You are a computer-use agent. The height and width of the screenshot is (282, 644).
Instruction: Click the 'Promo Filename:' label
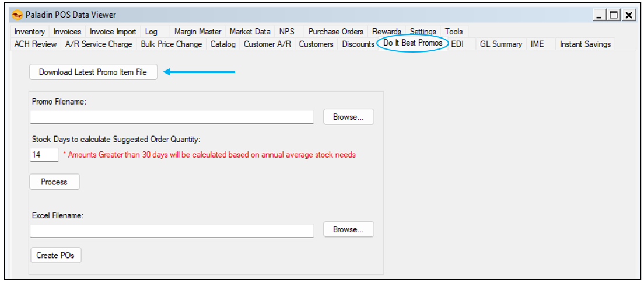click(x=59, y=102)
